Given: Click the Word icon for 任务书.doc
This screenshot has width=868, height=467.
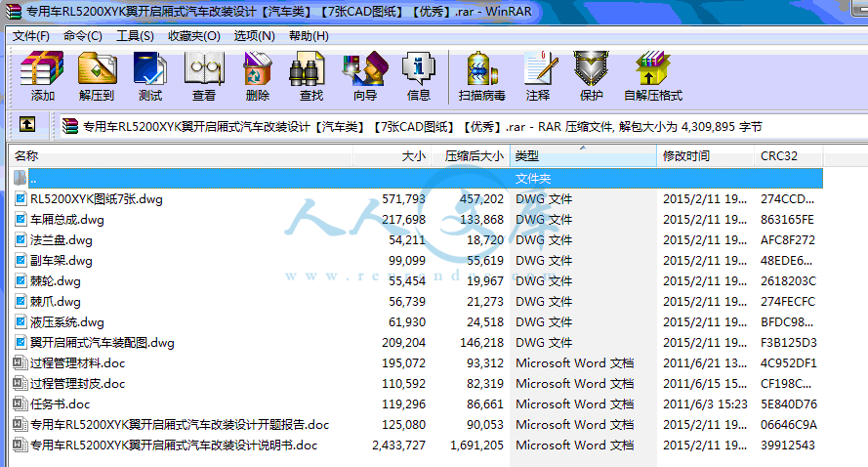Looking at the screenshot, I should pyautogui.click(x=20, y=403).
